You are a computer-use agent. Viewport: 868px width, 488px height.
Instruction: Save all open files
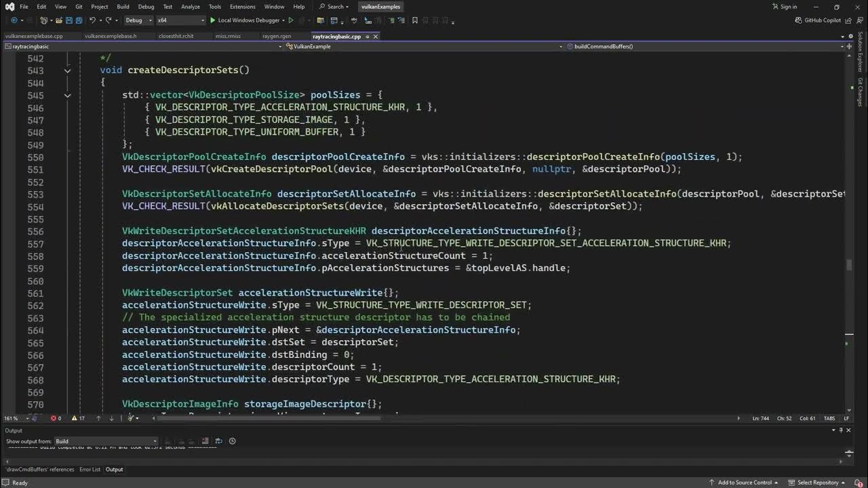pos(78,20)
